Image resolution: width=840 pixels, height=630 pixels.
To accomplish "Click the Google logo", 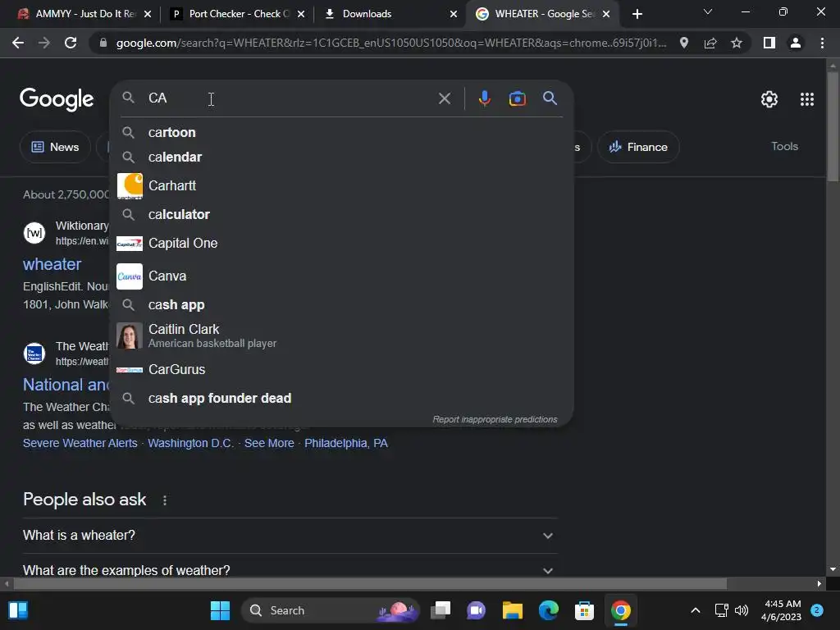I will tap(57, 99).
